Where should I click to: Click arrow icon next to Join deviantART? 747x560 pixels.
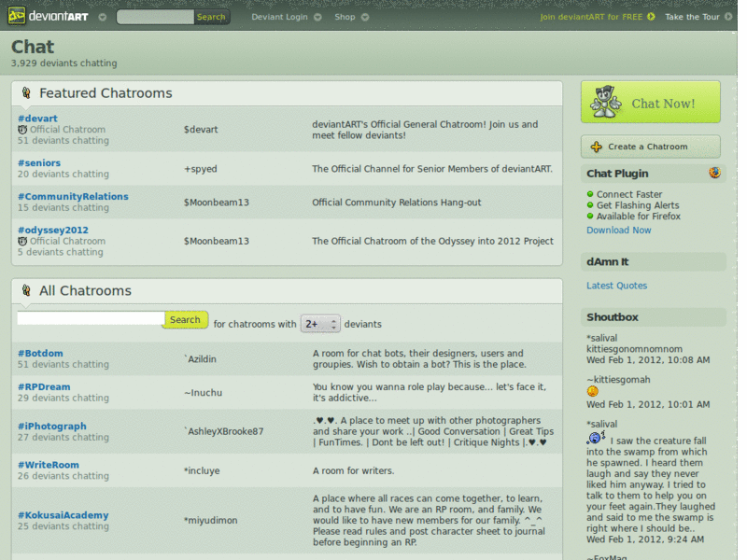(x=651, y=17)
